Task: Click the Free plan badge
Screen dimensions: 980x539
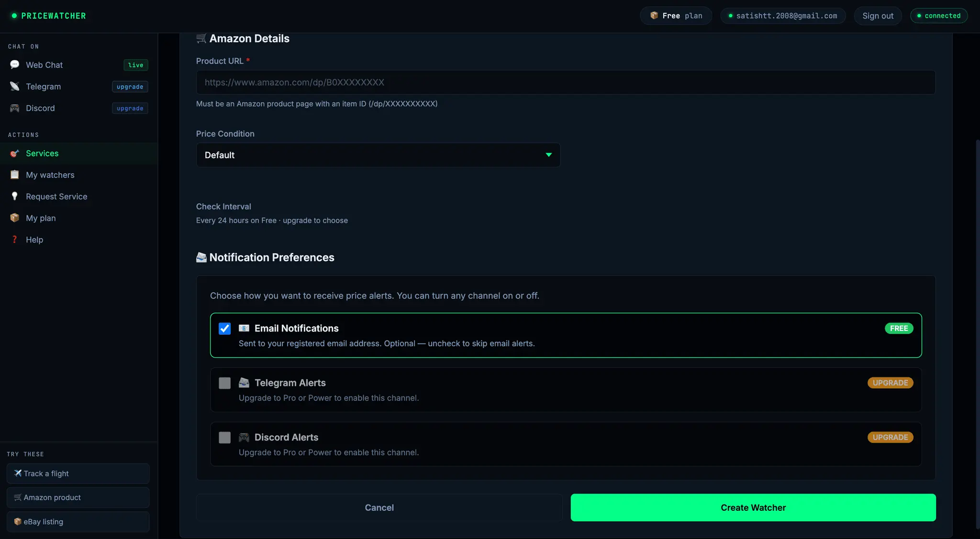Action: [676, 16]
